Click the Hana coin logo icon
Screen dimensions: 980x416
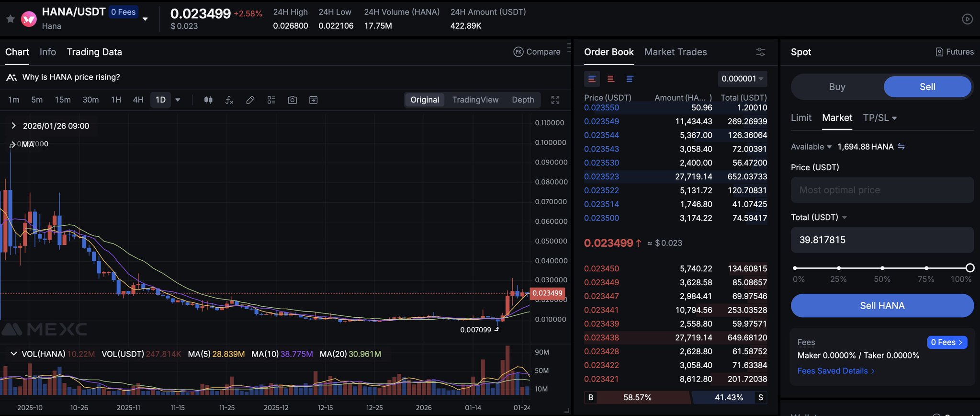[29, 19]
